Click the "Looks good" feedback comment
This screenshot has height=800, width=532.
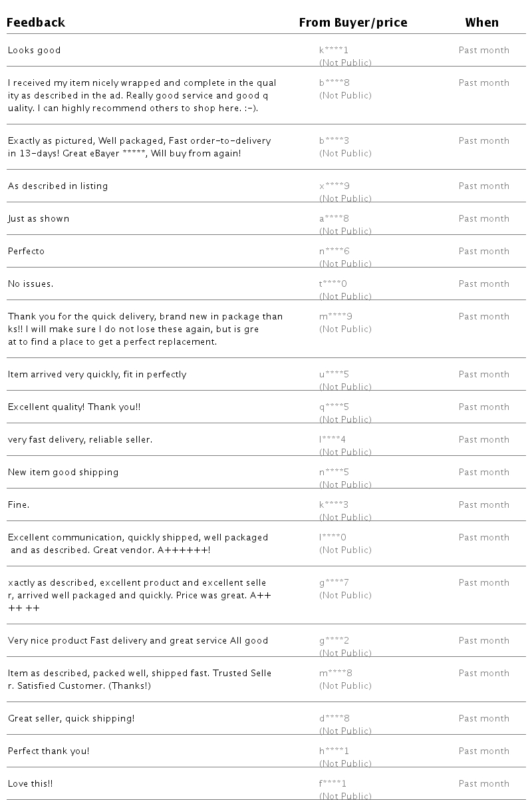(34, 50)
